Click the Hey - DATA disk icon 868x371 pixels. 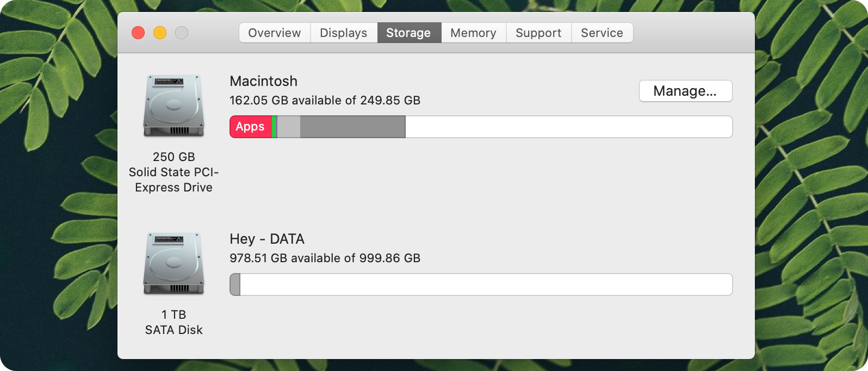point(173,264)
